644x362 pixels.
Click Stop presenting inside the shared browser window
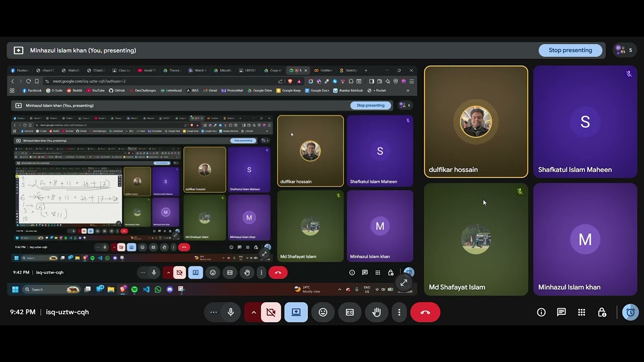pos(370,106)
